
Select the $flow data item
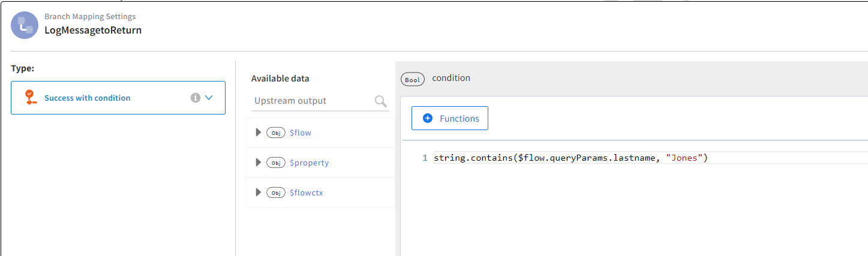(x=301, y=133)
